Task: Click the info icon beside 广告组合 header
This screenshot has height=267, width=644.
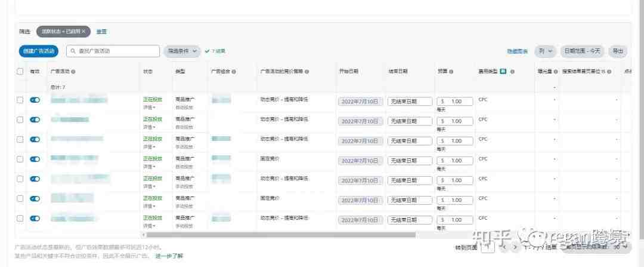Action: tap(234, 72)
